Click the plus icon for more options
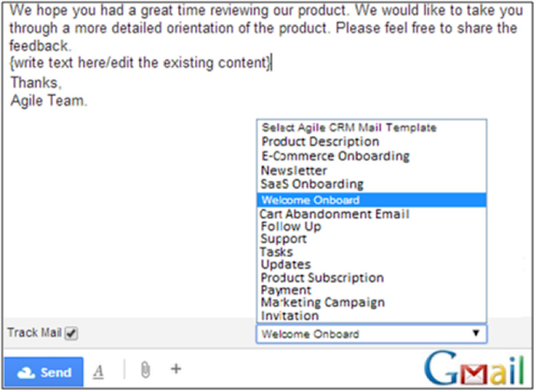The image size is (536, 392). (x=176, y=369)
